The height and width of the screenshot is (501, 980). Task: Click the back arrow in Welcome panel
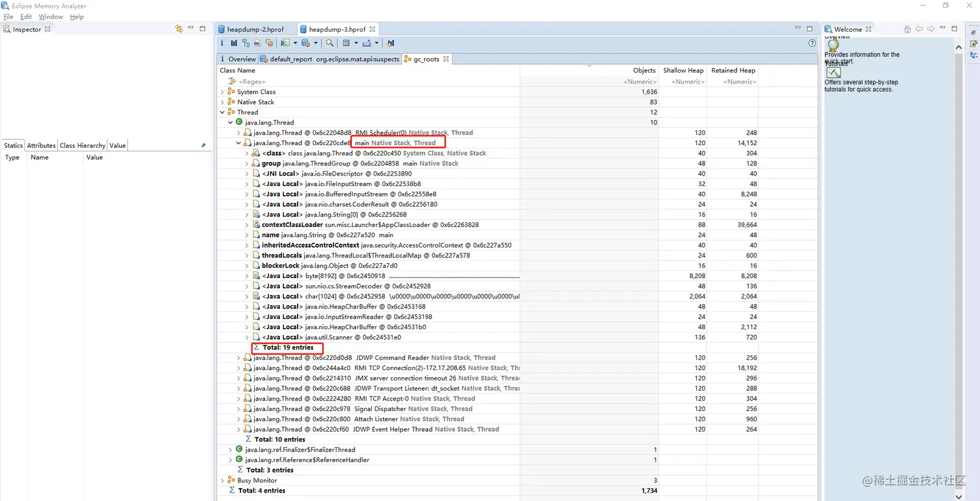919,29
